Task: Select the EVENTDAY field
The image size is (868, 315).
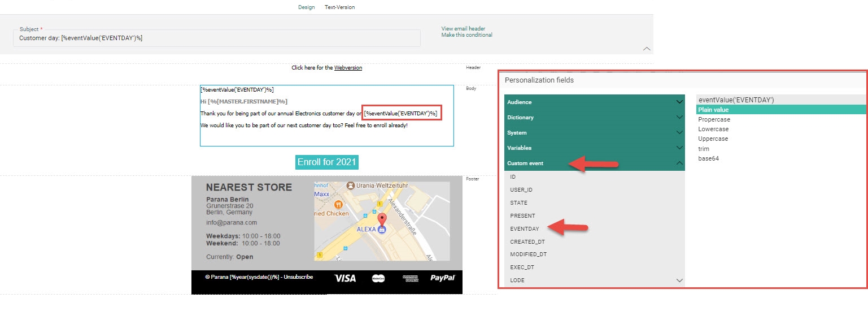Action: [525, 229]
